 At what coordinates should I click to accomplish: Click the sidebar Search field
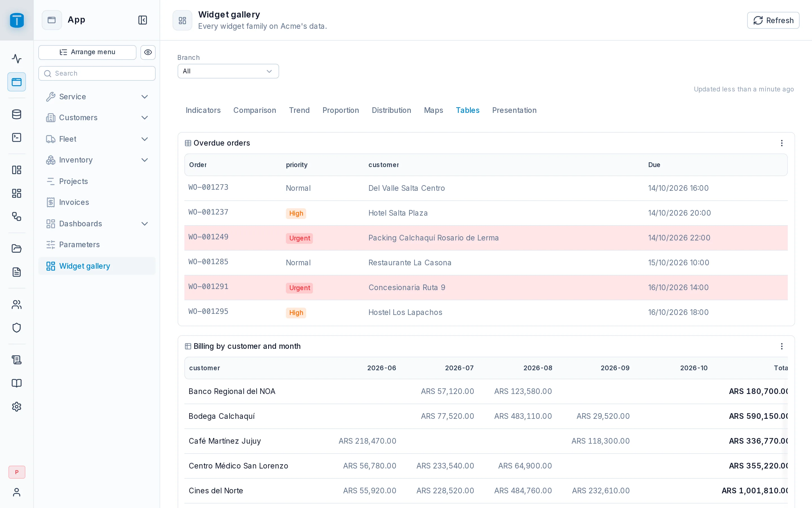point(97,73)
